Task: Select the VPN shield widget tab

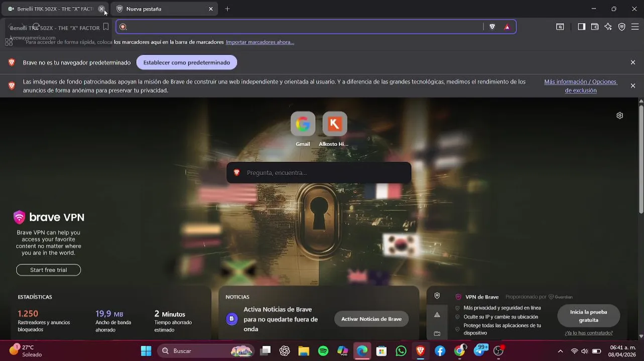Action: click(437, 296)
